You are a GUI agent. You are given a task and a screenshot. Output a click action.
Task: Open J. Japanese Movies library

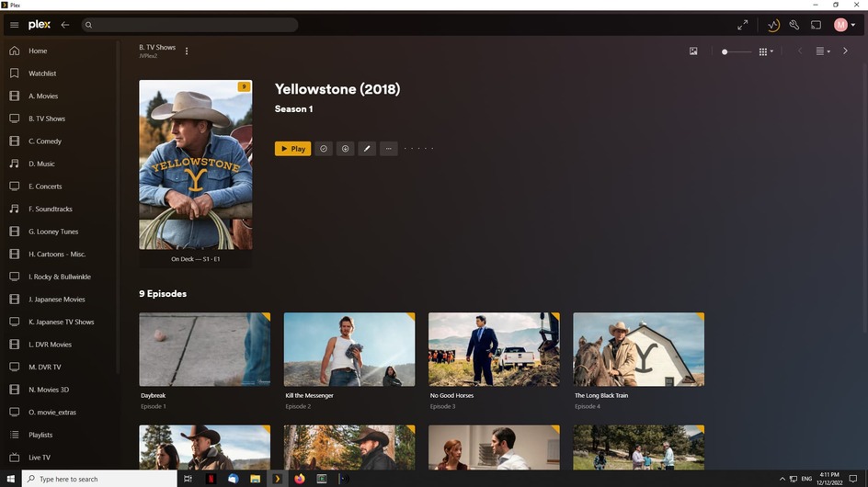[x=59, y=300]
